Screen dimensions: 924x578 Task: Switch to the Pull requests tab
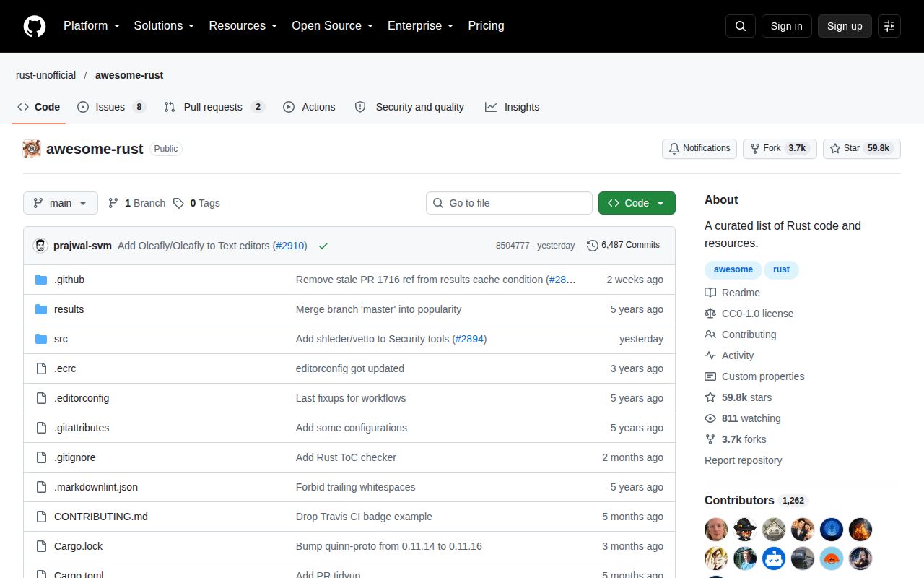click(x=214, y=107)
